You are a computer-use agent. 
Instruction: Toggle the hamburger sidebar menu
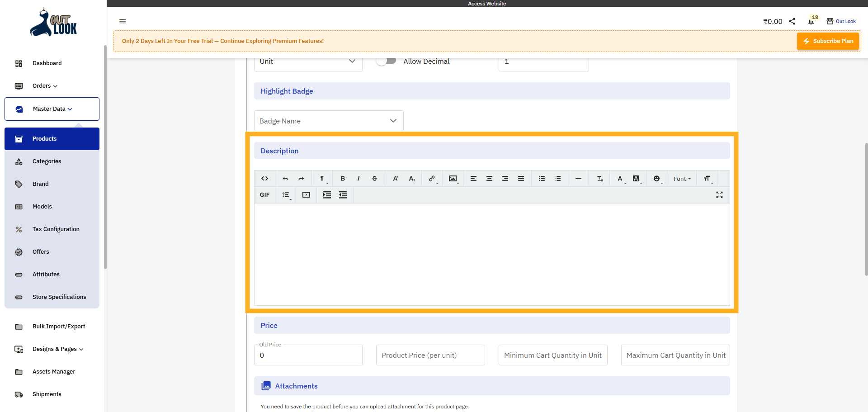pyautogui.click(x=123, y=21)
